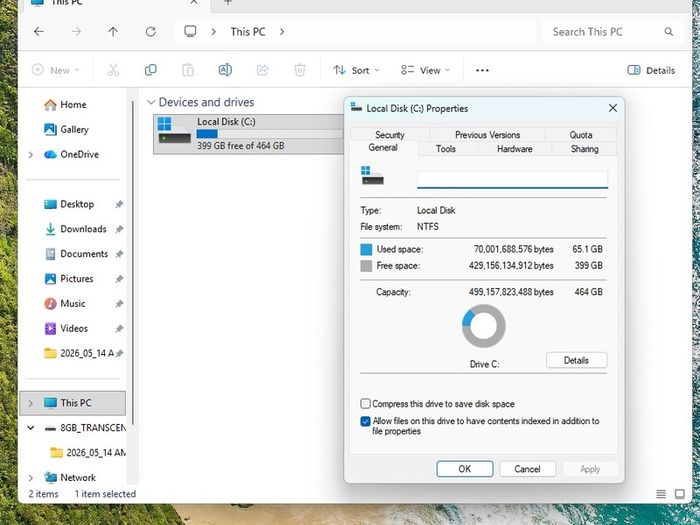Screen dimensions: 700x525
Task: Click Local Disk (C:) usage bar
Action: [x=268, y=134]
